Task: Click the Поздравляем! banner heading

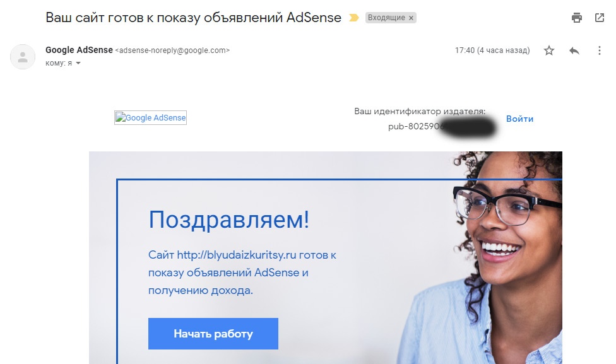Action: point(228,219)
